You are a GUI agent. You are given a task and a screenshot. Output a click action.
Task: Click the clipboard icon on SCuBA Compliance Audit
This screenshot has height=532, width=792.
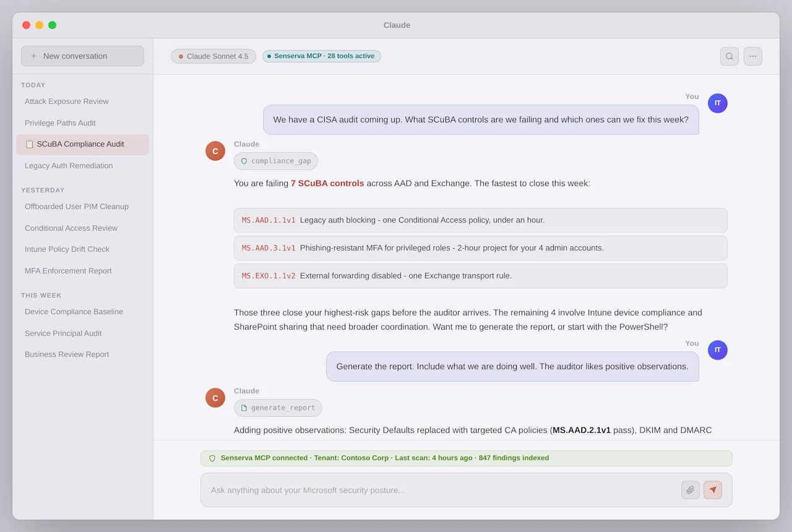(29, 144)
